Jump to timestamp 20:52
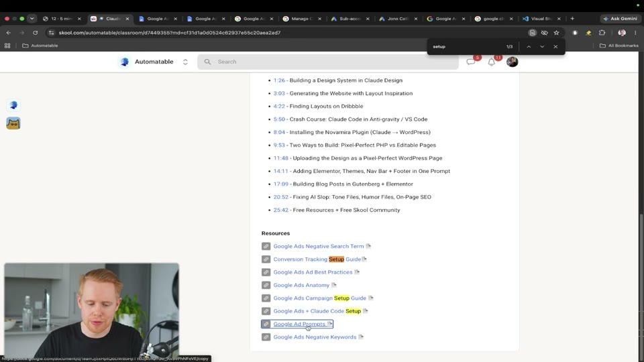The height and width of the screenshot is (362, 644). click(280, 197)
